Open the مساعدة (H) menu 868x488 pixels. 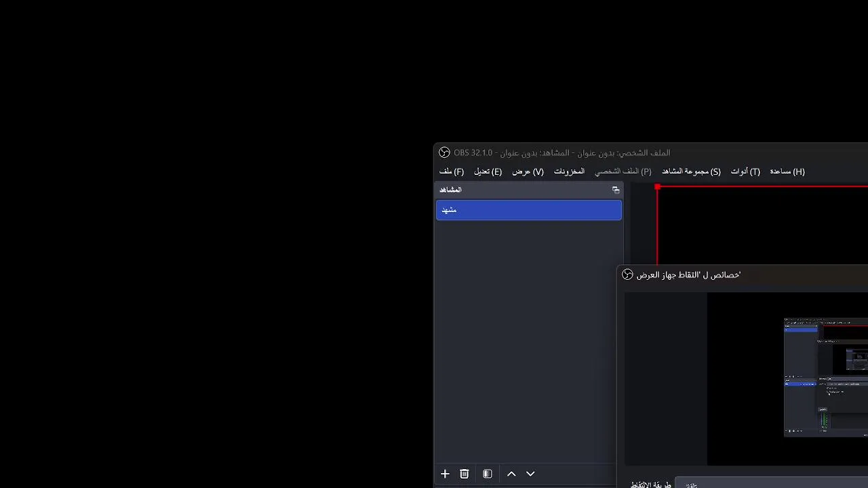point(787,171)
